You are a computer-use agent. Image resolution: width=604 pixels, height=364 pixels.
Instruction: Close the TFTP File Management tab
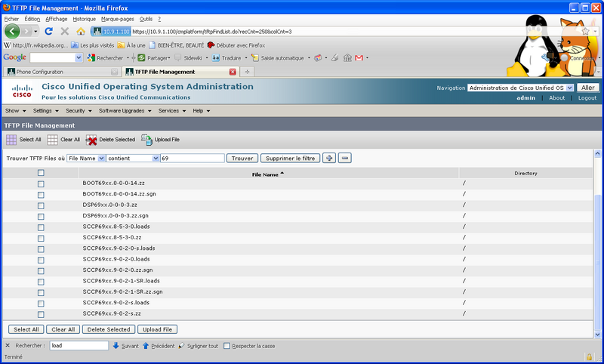233,72
